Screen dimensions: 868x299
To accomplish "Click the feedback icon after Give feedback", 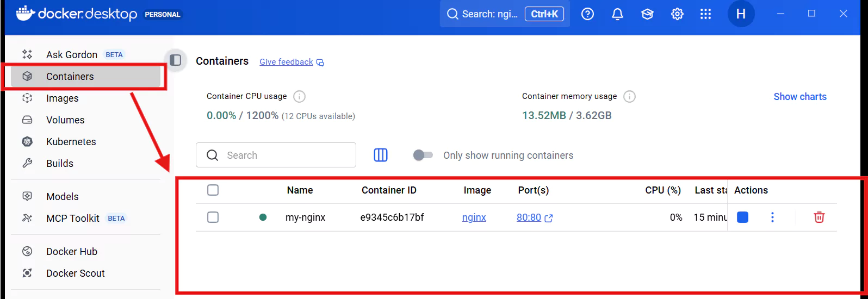I will (x=320, y=63).
